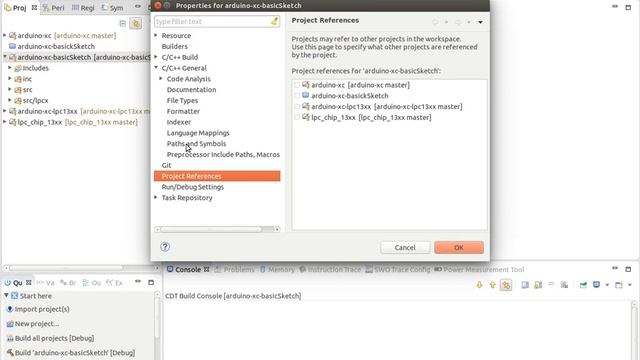The image size is (640, 360).
Task: Click Build 'arduino-xc-basicSketch' [Debug] link
Action: click(75, 353)
